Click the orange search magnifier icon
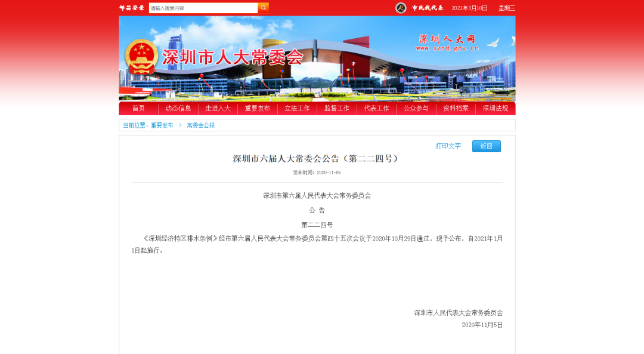This screenshot has height=354, width=644. tap(263, 8)
